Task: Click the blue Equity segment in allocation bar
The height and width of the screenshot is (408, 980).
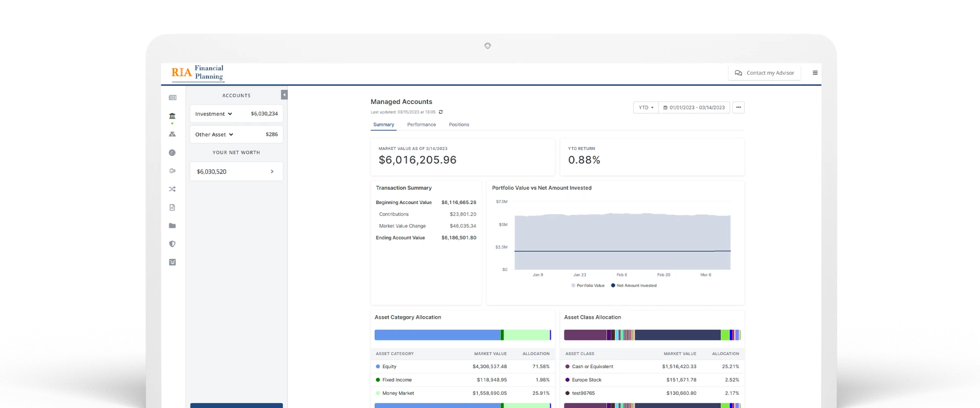Action: pyautogui.click(x=437, y=335)
